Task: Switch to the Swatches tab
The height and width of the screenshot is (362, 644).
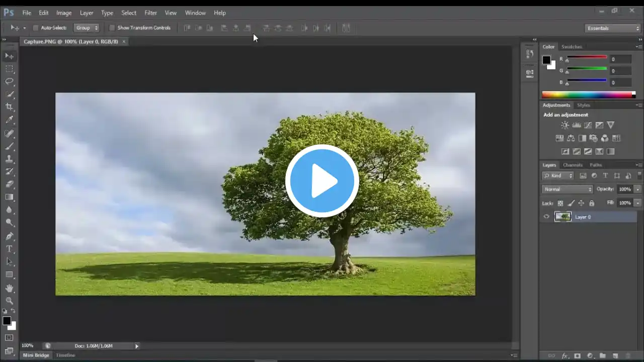Action: (572, 47)
